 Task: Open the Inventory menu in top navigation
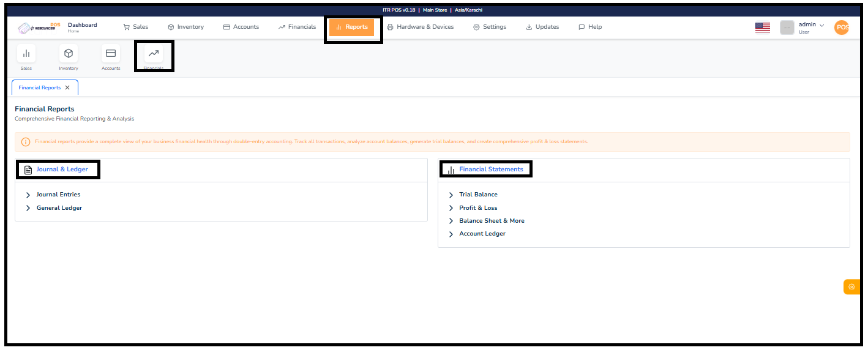pos(186,27)
